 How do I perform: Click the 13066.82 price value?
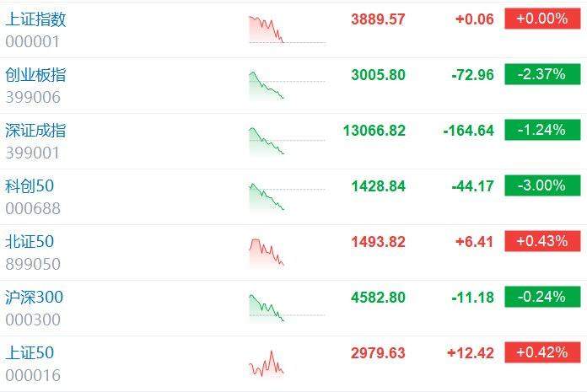click(x=374, y=130)
